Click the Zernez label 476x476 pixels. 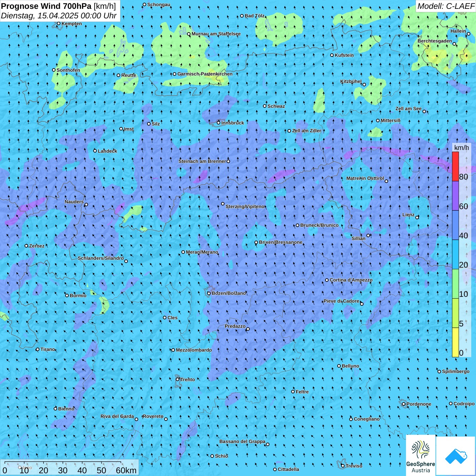tap(37, 246)
